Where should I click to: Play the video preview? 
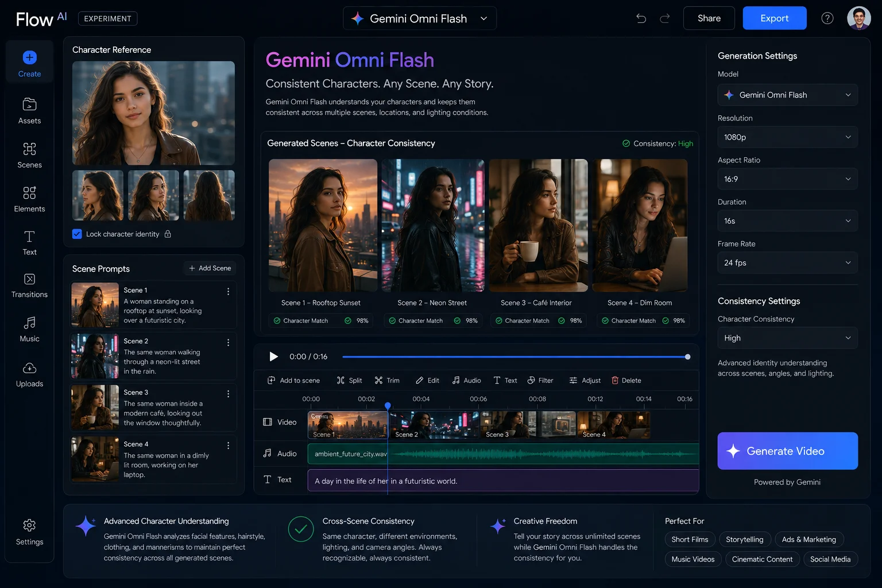(x=273, y=357)
